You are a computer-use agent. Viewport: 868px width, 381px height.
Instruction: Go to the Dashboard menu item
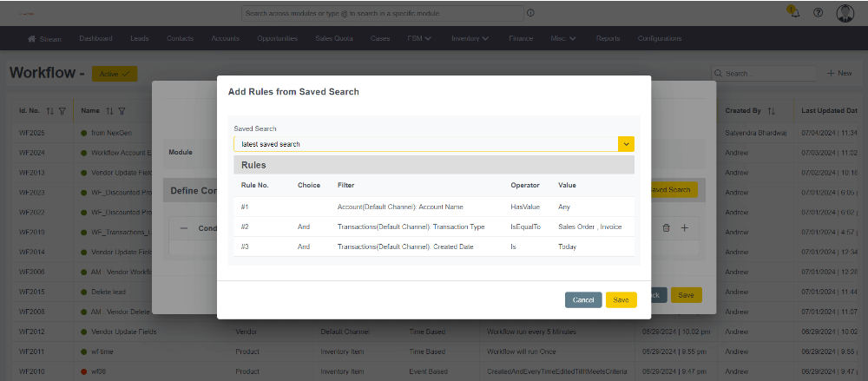tap(95, 38)
